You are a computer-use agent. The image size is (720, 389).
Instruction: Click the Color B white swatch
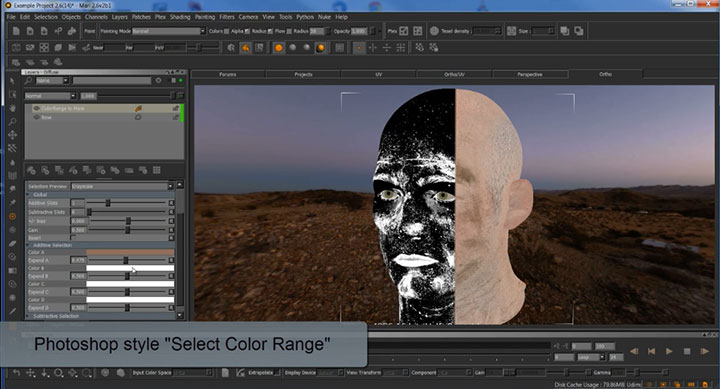click(x=130, y=268)
